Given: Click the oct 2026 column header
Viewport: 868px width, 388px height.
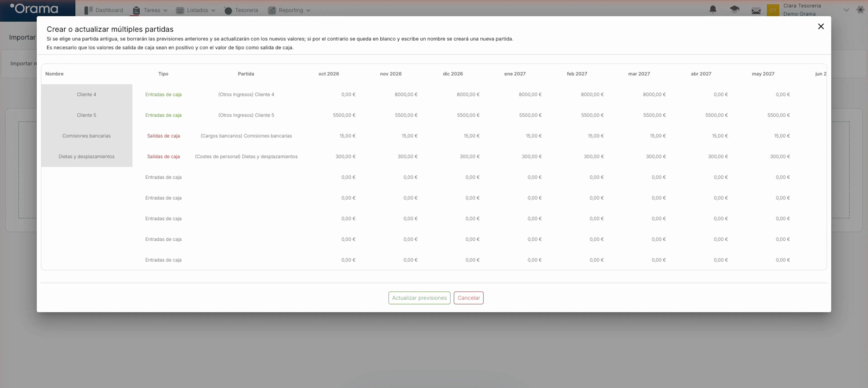Looking at the screenshot, I should click(328, 74).
